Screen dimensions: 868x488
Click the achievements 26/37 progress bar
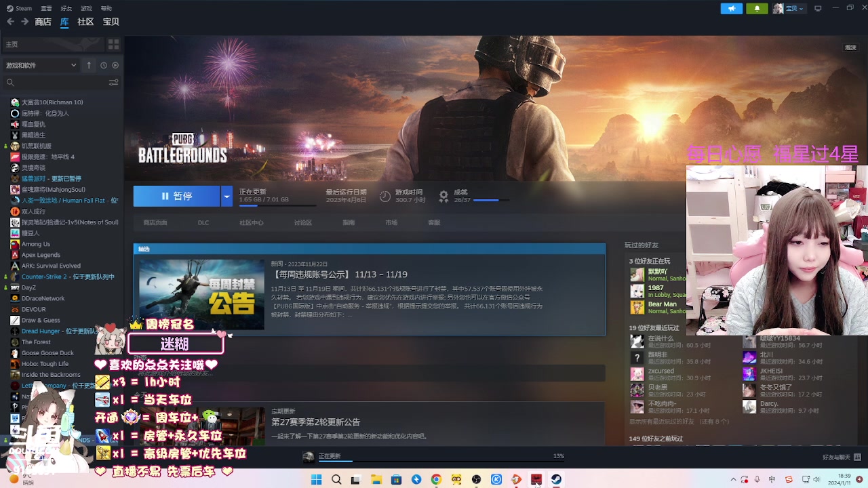491,201
